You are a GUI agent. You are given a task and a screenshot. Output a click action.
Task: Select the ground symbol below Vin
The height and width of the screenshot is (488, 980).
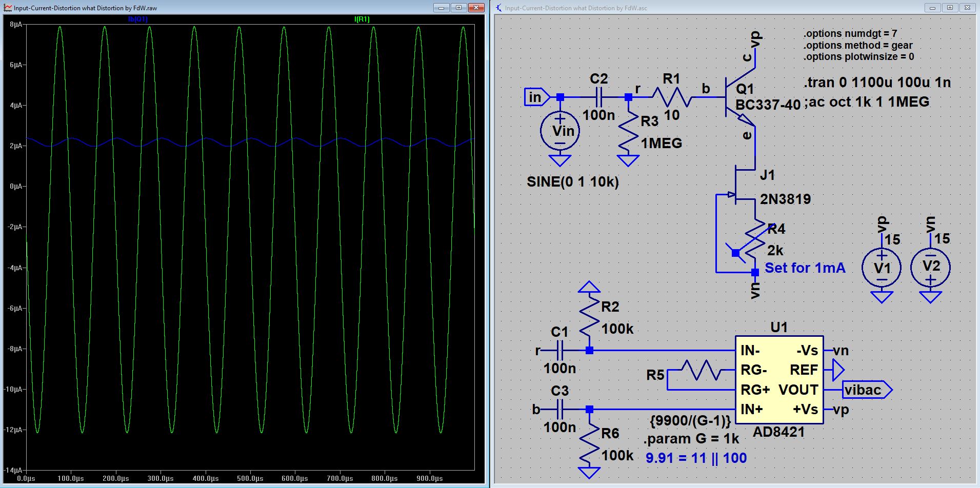pos(560,160)
